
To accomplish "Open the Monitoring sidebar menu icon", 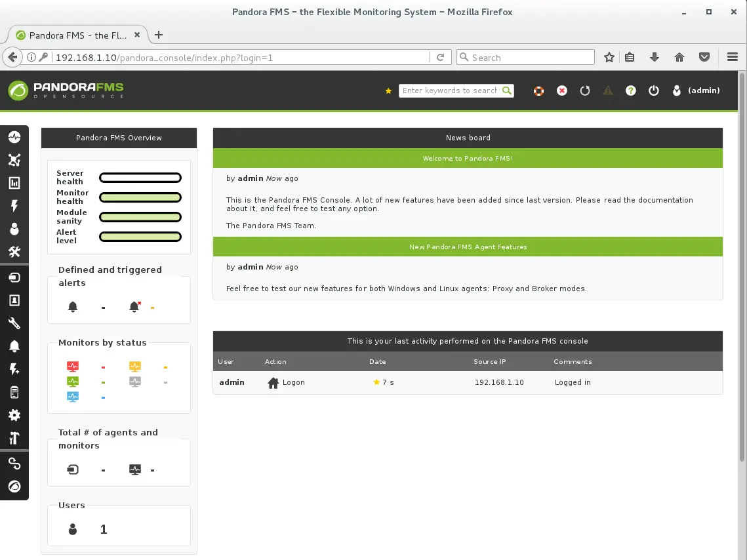I will pyautogui.click(x=14, y=137).
